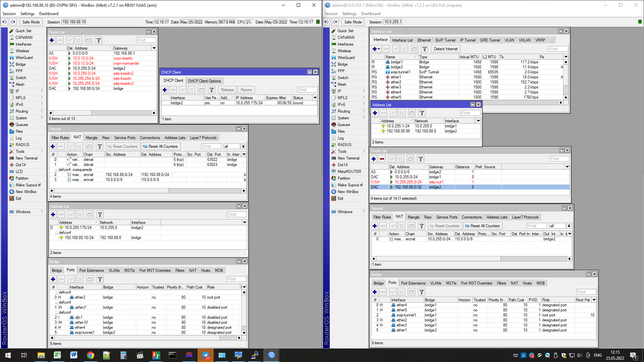Switch to the DHCP Client Options tab
This screenshot has width=644, height=362.
(204, 81)
